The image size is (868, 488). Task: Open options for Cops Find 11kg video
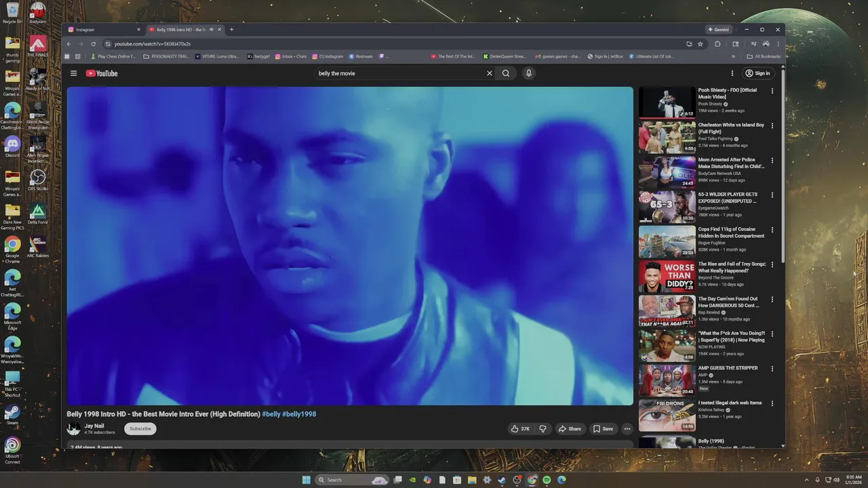coord(772,230)
